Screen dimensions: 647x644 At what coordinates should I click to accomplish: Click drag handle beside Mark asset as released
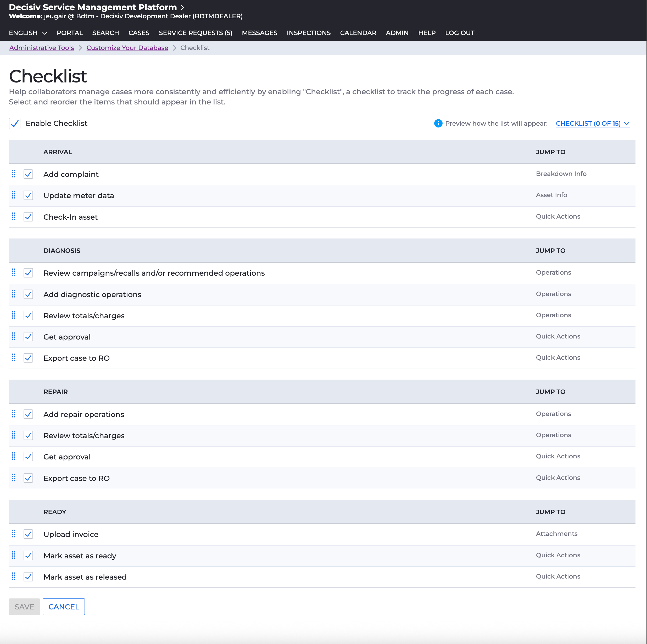(14, 576)
